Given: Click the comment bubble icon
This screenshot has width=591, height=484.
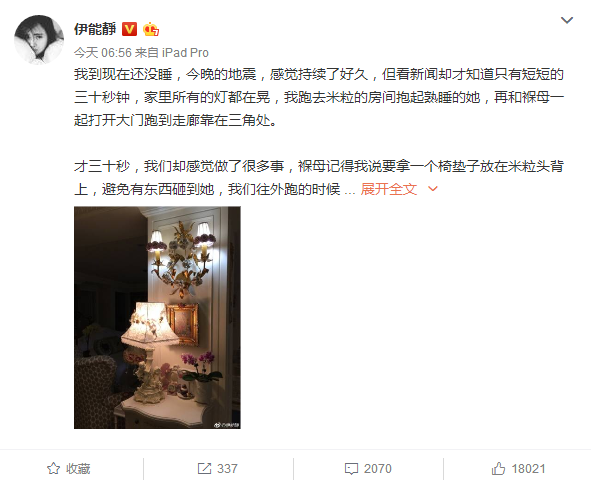Looking at the screenshot, I should [x=351, y=469].
